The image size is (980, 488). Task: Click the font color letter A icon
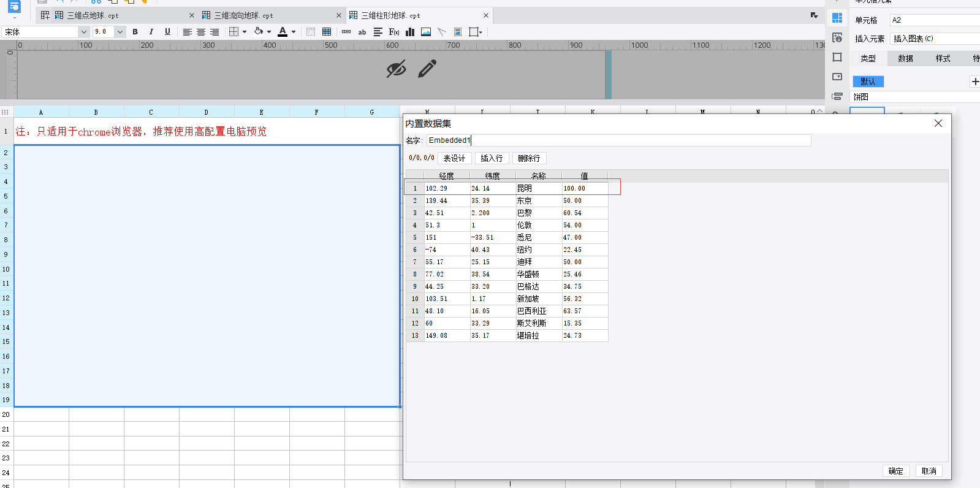point(283,32)
